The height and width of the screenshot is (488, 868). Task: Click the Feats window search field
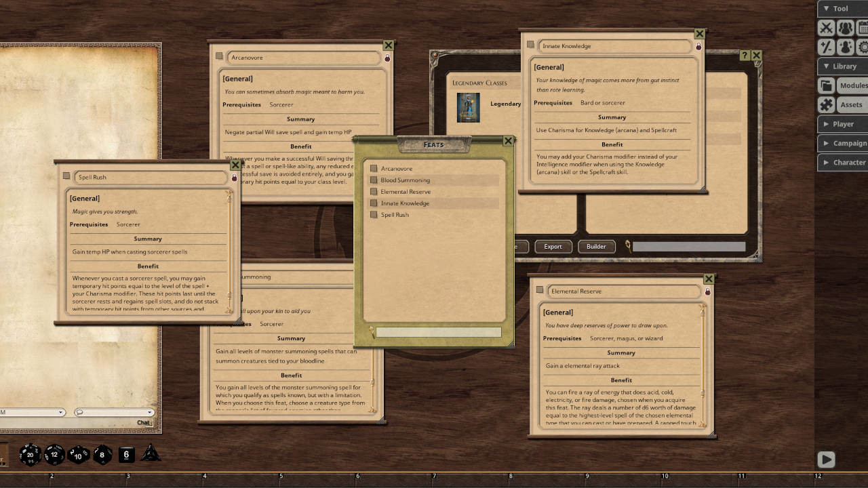click(438, 332)
